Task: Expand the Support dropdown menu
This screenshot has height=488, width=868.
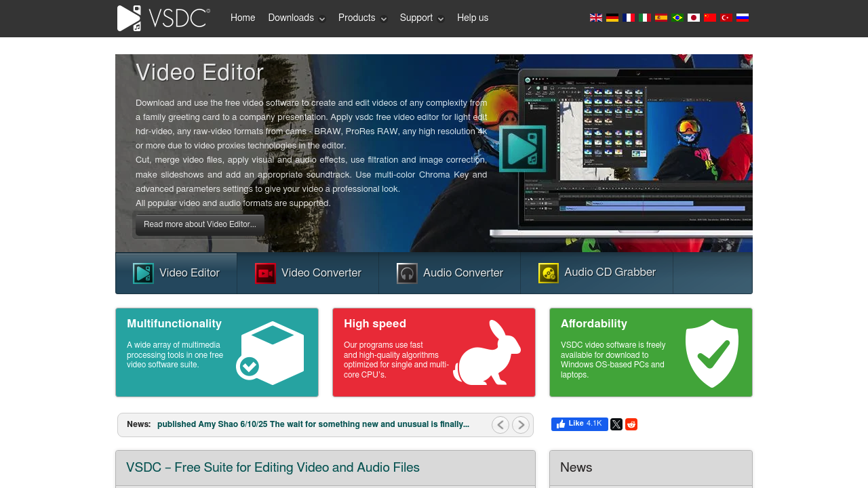Action: 422,18
